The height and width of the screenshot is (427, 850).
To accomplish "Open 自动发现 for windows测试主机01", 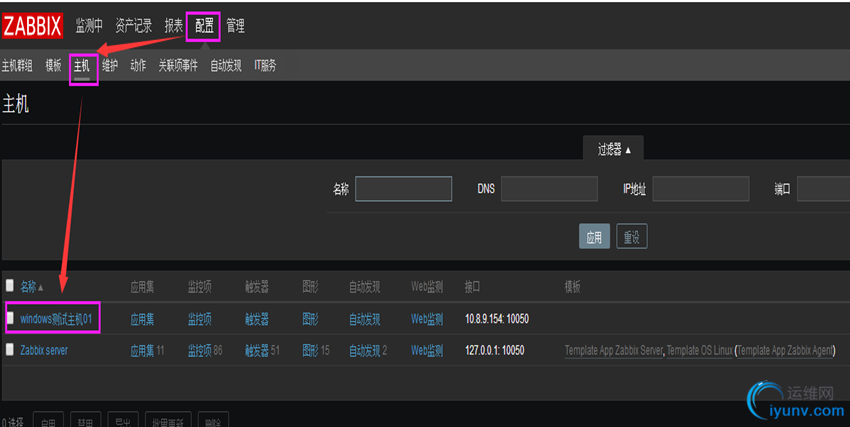I will pos(365,319).
